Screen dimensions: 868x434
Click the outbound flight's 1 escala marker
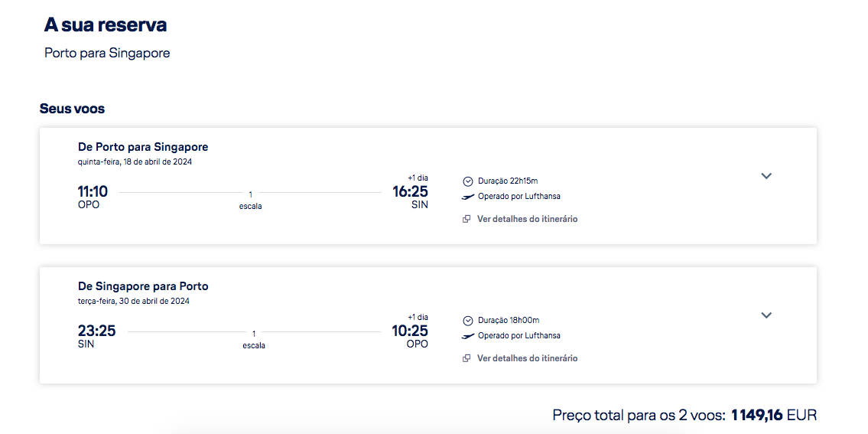(250, 200)
